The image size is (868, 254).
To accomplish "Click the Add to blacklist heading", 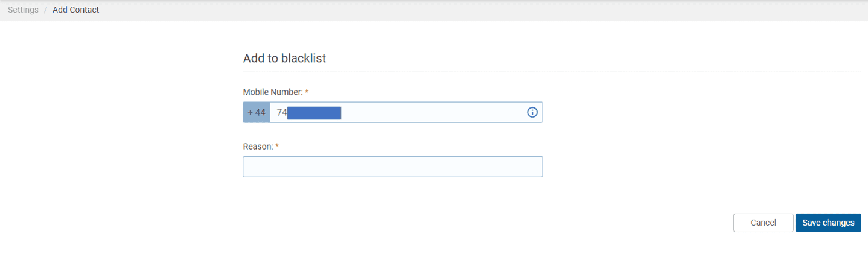I will coord(284,58).
